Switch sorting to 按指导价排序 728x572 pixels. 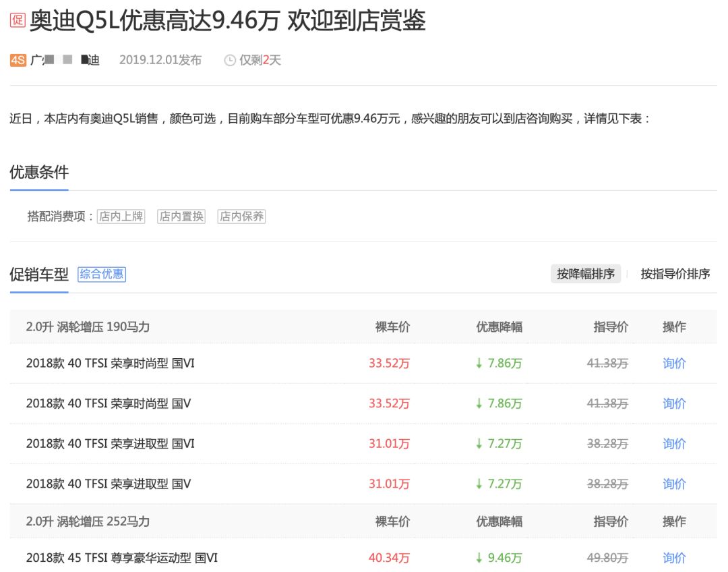pyautogui.click(x=675, y=274)
